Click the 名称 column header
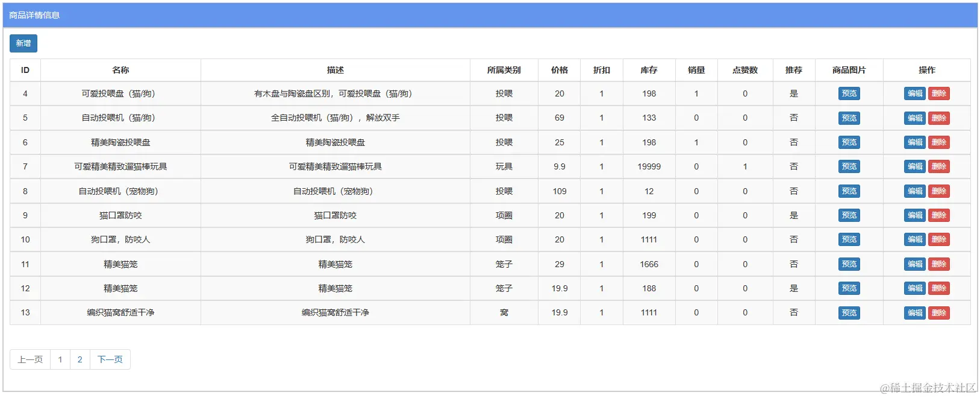Viewport: 980px width, 398px height. point(120,70)
